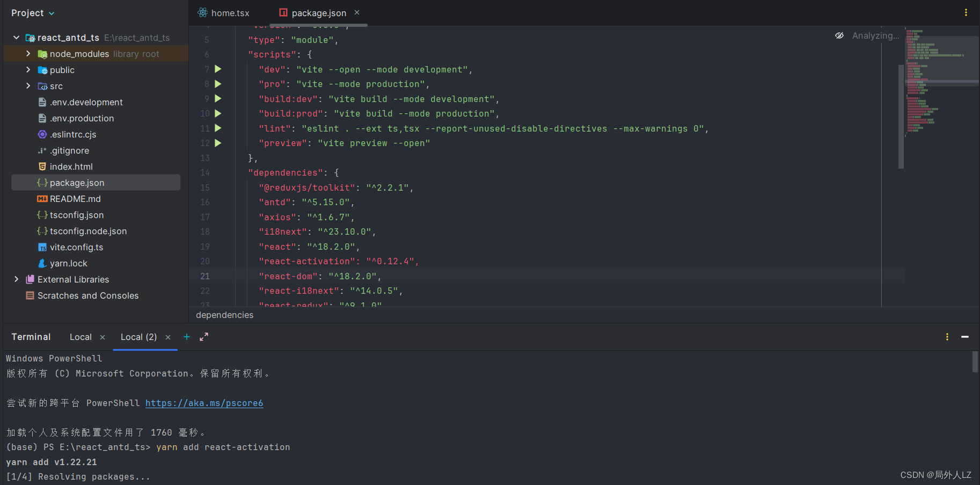The width and height of the screenshot is (980, 485).
Task: Close the package.json editor tab
Action: (357, 12)
